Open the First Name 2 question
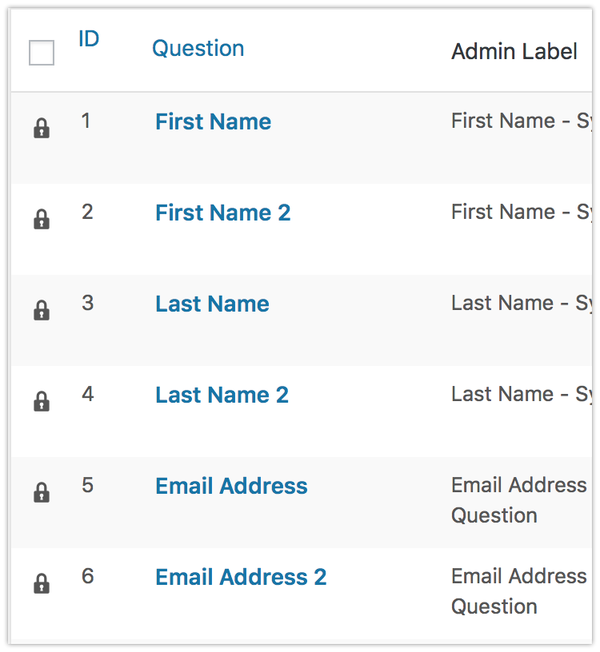The image size is (600, 652). pyautogui.click(x=223, y=213)
